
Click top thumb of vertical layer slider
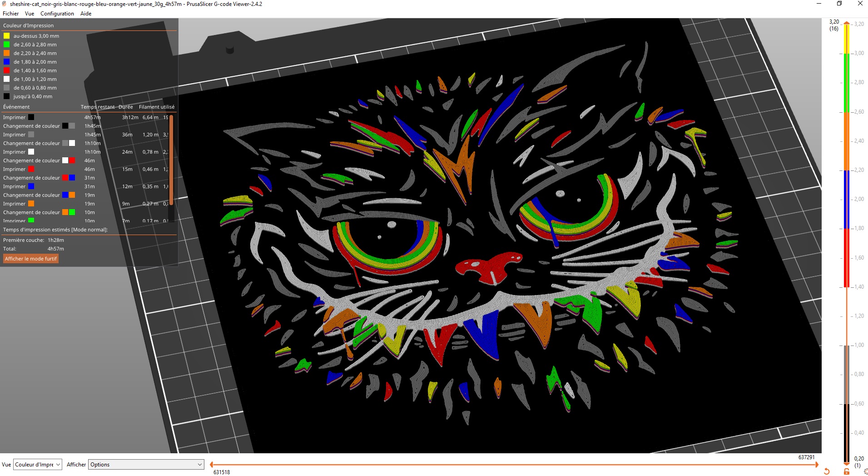(x=847, y=23)
